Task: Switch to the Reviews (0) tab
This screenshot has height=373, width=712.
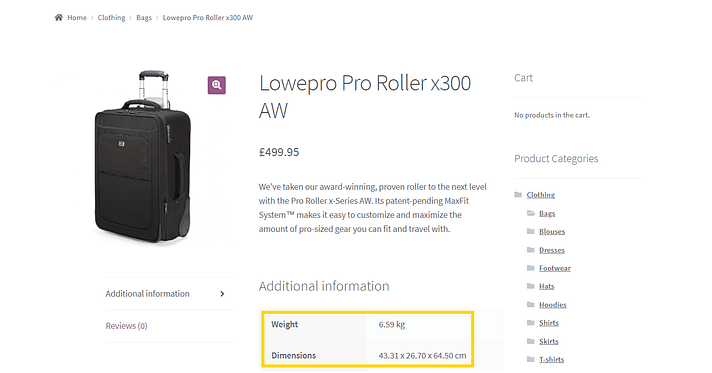Action: 127,326
